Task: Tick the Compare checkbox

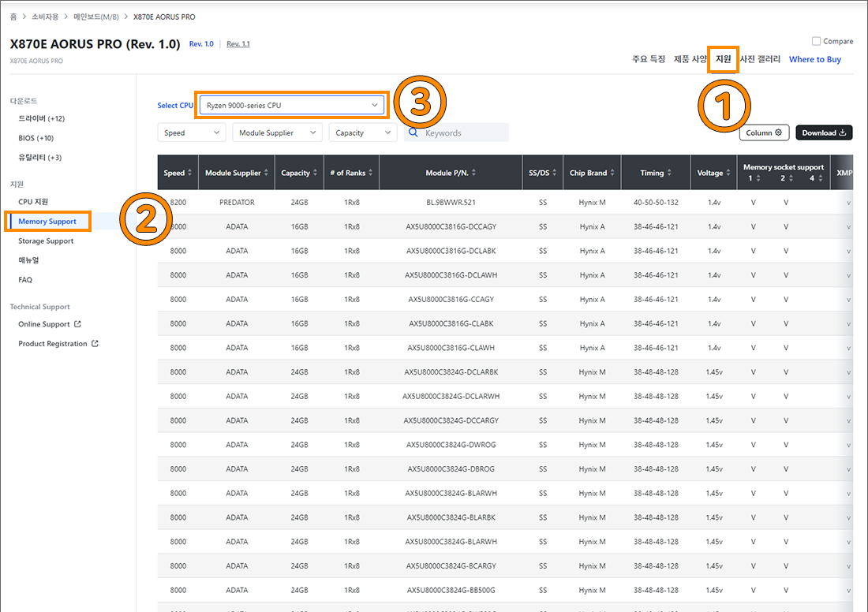Action: click(x=816, y=41)
